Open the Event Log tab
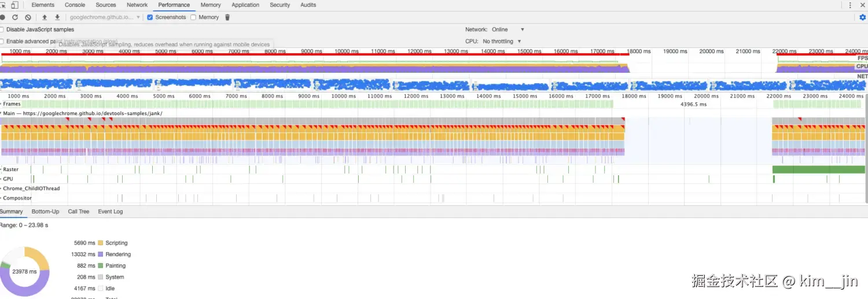This screenshot has width=868, height=299. pyautogui.click(x=111, y=212)
